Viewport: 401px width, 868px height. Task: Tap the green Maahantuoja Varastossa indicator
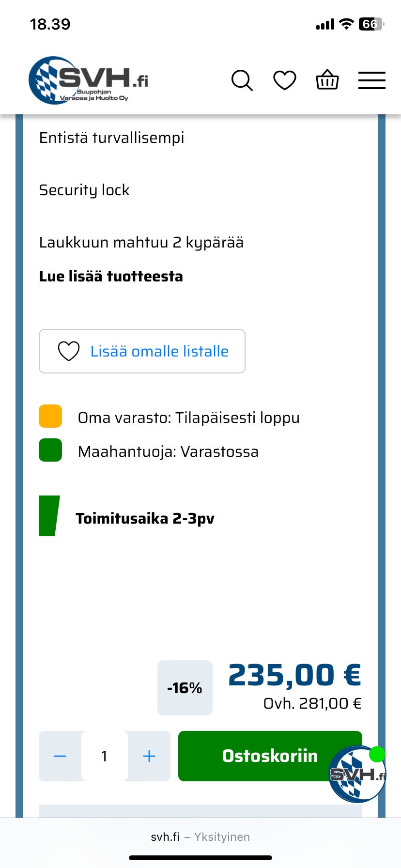click(x=50, y=450)
